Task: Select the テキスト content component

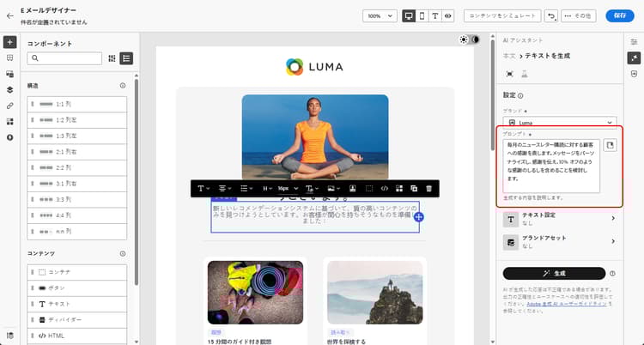Action: coord(76,305)
